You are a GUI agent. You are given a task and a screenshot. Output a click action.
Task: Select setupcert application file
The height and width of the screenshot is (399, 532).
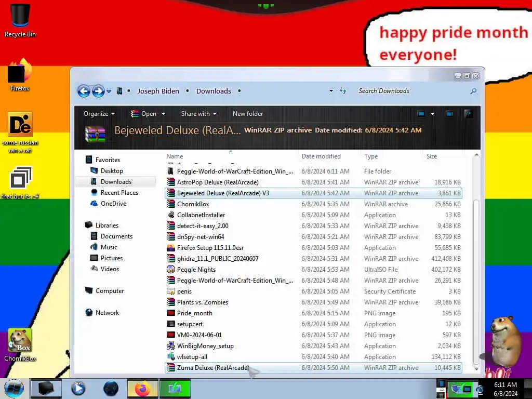point(313,324)
